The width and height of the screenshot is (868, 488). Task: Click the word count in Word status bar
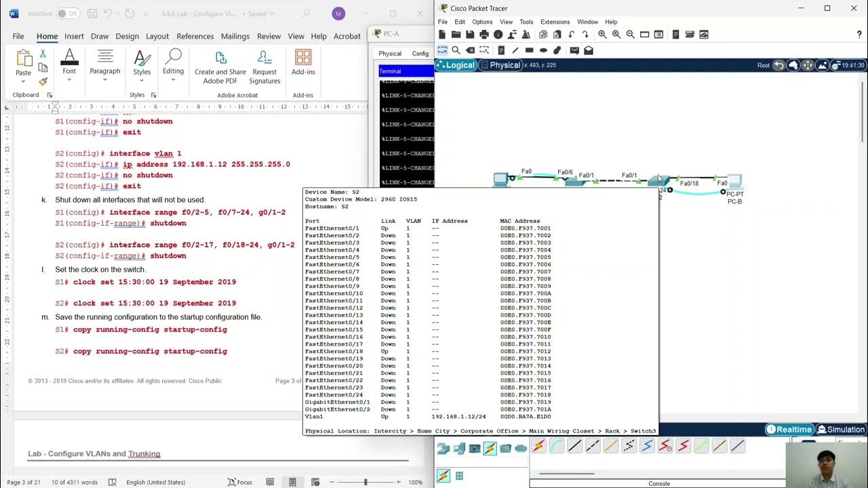pos(75,482)
